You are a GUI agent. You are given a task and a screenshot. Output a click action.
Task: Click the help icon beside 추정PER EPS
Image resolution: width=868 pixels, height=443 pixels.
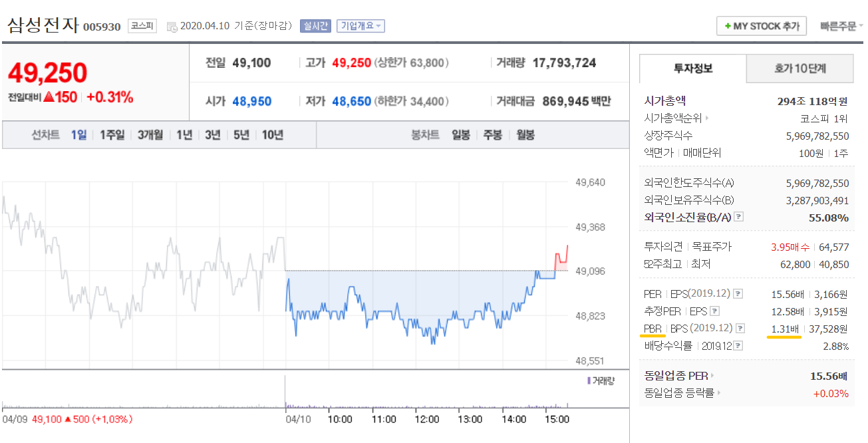tap(714, 311)
